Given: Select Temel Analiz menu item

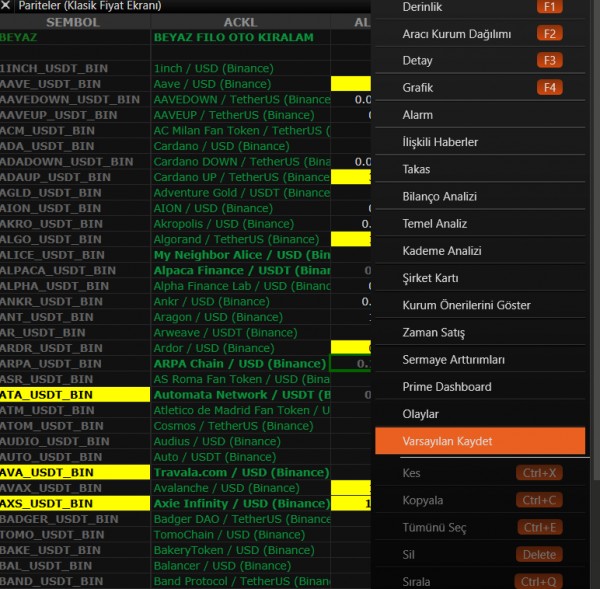Looking at the screenshot, I should 480,224.
